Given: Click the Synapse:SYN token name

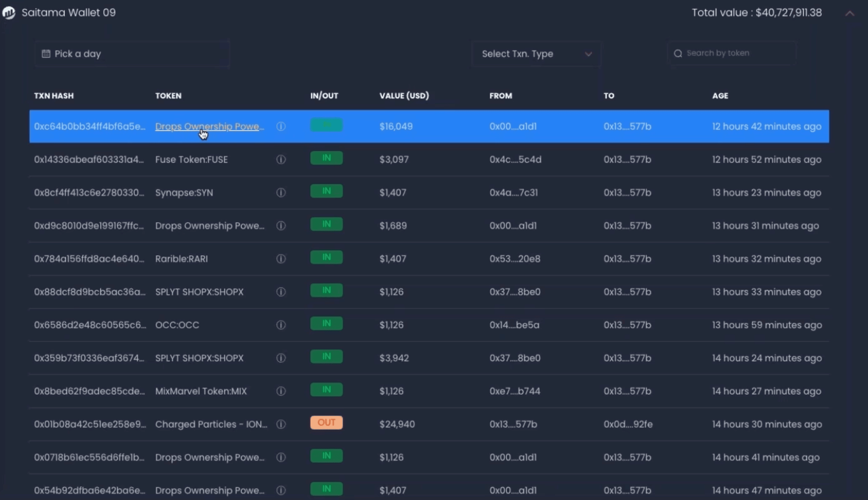Looking at the screenshot, I should coord(184,193).
